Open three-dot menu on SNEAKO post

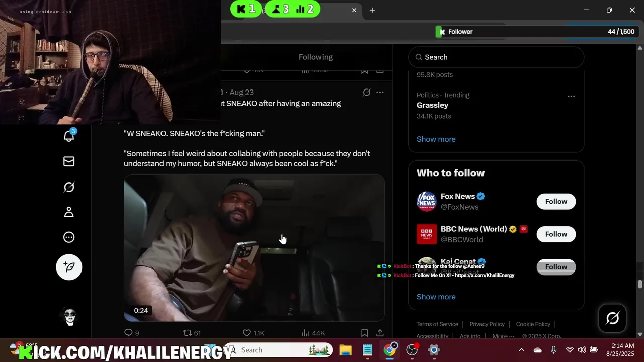380,92
